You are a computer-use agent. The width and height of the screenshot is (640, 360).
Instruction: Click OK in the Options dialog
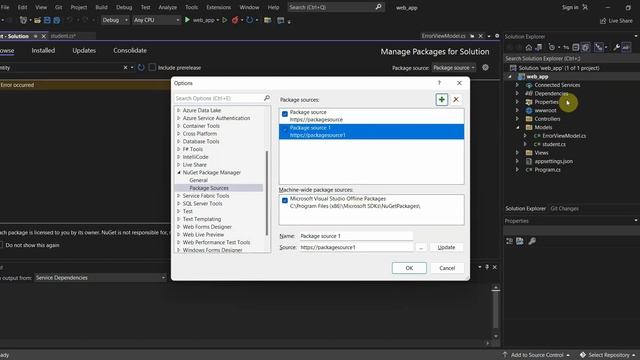click(x=409, y=268)
